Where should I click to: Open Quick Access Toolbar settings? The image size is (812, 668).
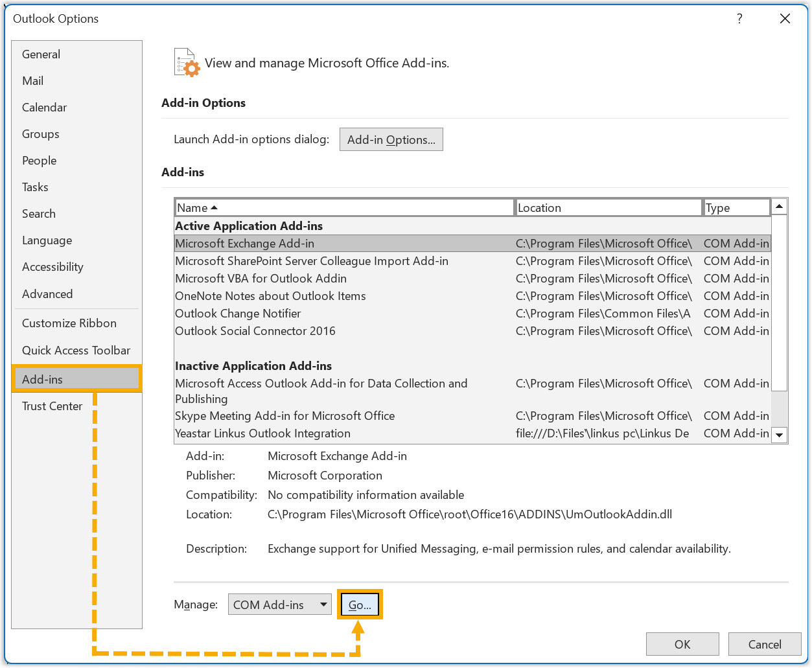(x=76, y=351)
